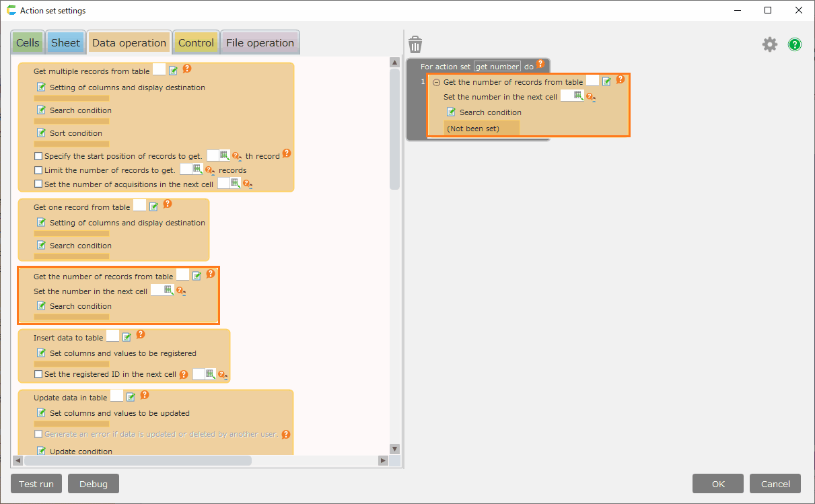The width and height of the screenshot is (815, 504).
Task: Click edit icon next to 'Get one record from table'
Action: pyautogui.click(x=154, y=207)
